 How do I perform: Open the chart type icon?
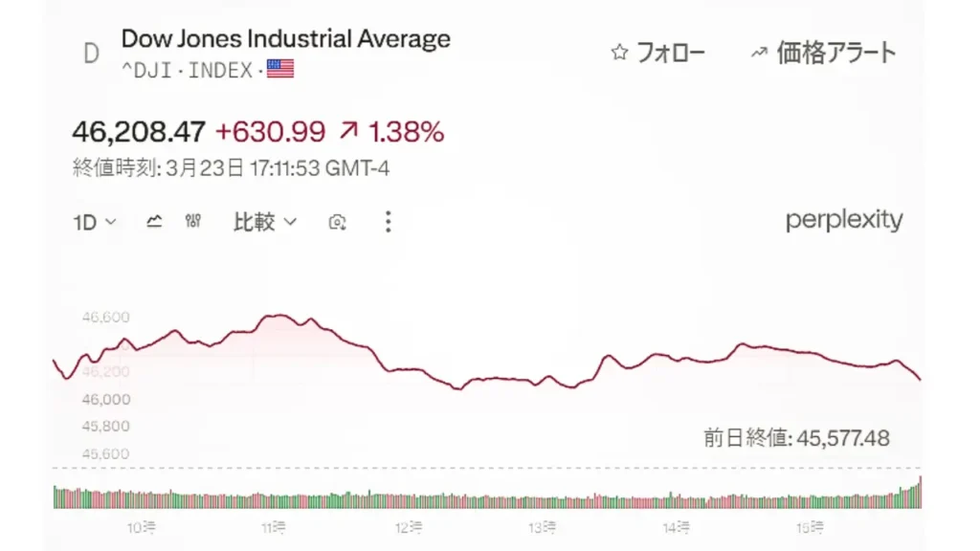point(154,222)
